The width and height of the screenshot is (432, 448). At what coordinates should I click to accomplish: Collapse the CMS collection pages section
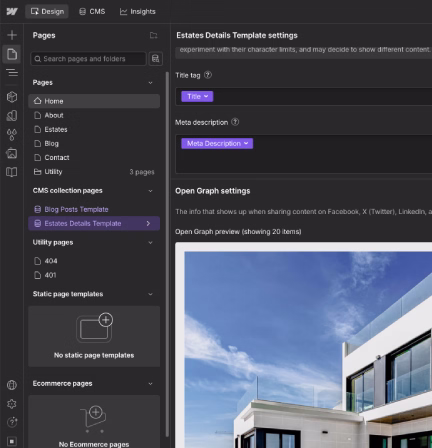tap(150, 191)
